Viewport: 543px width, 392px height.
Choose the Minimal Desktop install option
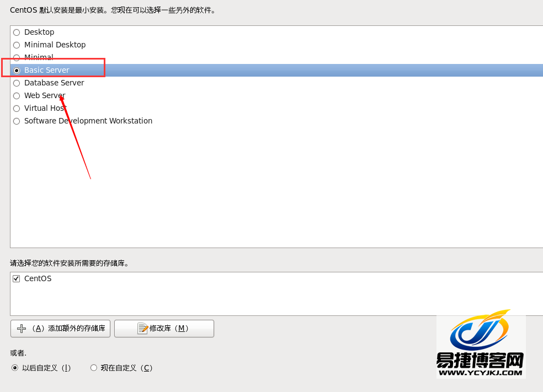click(x=17, y=45)
